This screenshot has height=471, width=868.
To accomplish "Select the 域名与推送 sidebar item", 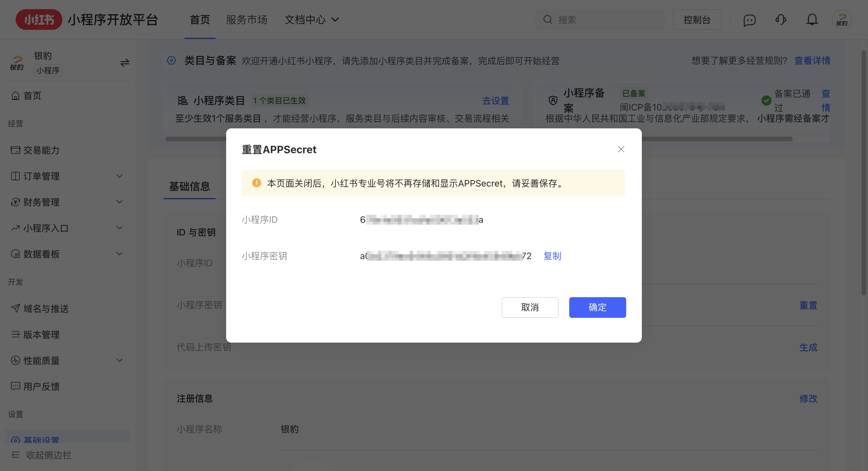I will tap(47, 309).
